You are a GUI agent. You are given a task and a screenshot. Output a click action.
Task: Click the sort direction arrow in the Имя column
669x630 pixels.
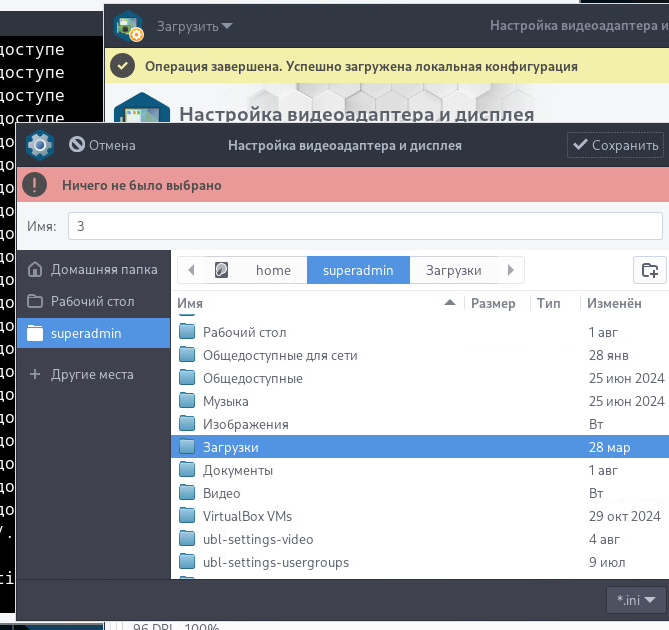coord(450,303)
